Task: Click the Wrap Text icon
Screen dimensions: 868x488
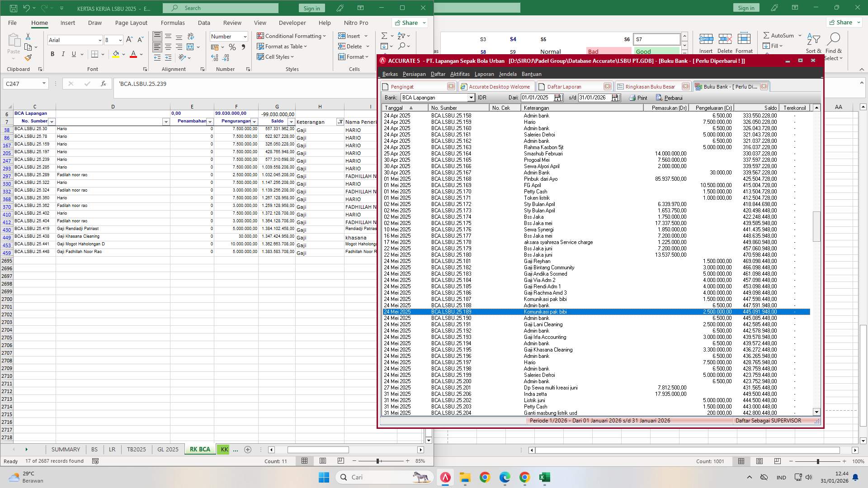Action: pos(191,36)
